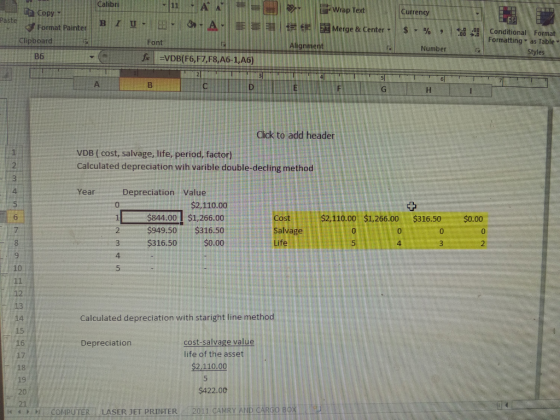Image resolution: width=560 pixels, height=420 pixels.
Task: Click the Comma Style icon
Action: click(442, 31)
